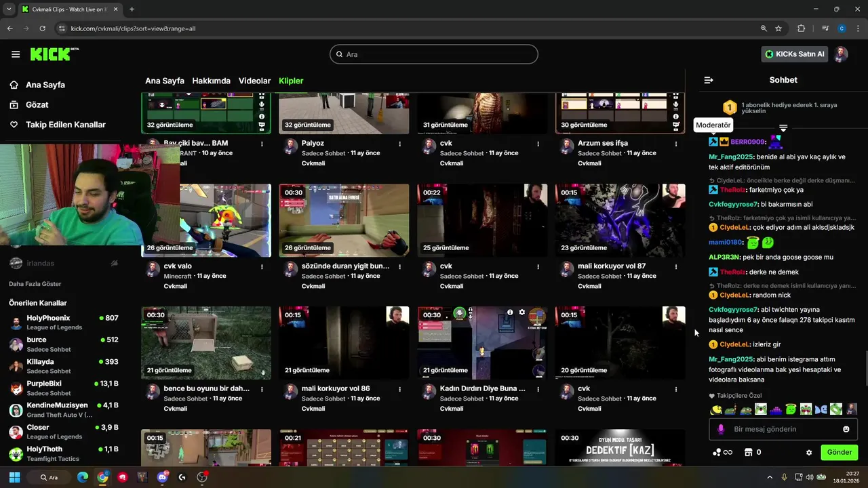Send message with Gönder button

click(x=839, y=452)
